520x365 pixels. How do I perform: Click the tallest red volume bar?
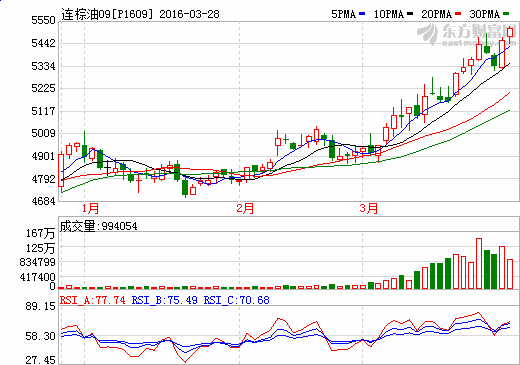tap(479, 263)
